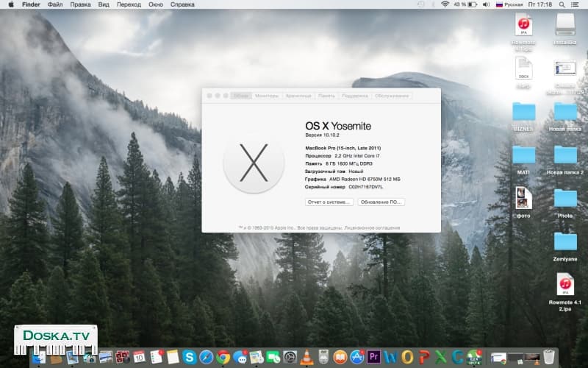Open the Skype icon in the Dock

coord(189,358)
